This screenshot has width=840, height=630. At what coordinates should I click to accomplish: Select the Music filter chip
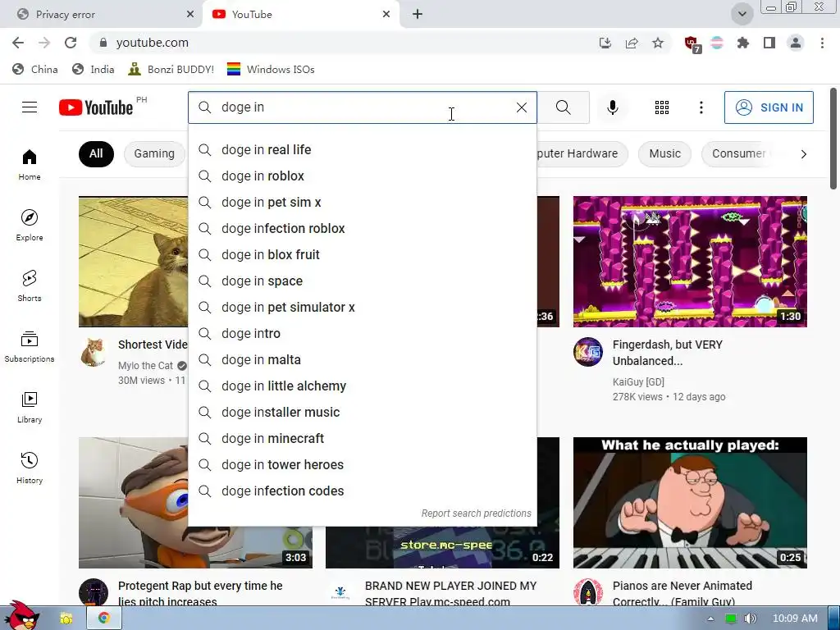point(664,153)
